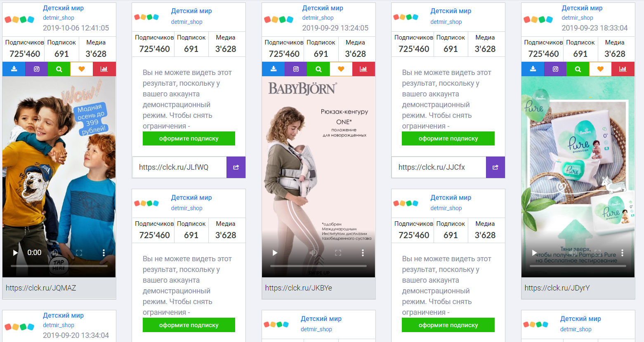Click Detmir logo on the 2019-09-20 13:34:04 card

click(x=19, y=327)
